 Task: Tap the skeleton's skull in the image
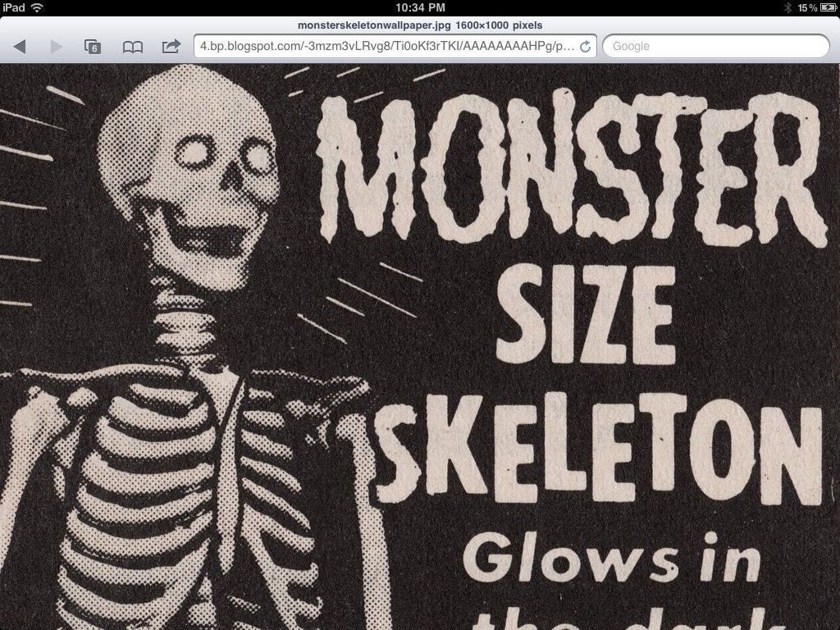[189, 177]
